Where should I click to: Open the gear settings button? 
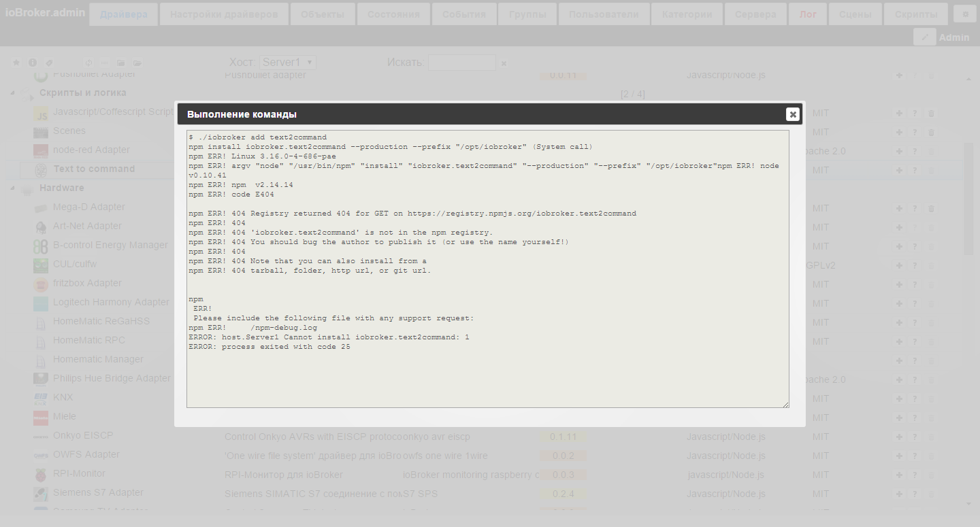tap(965, 14)
